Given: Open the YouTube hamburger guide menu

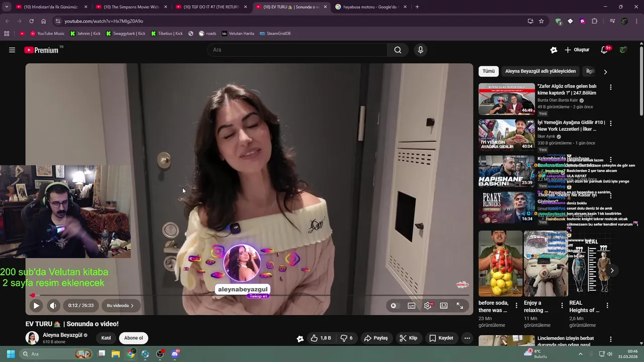Looking at the screenshot, I should pos(12,50).
